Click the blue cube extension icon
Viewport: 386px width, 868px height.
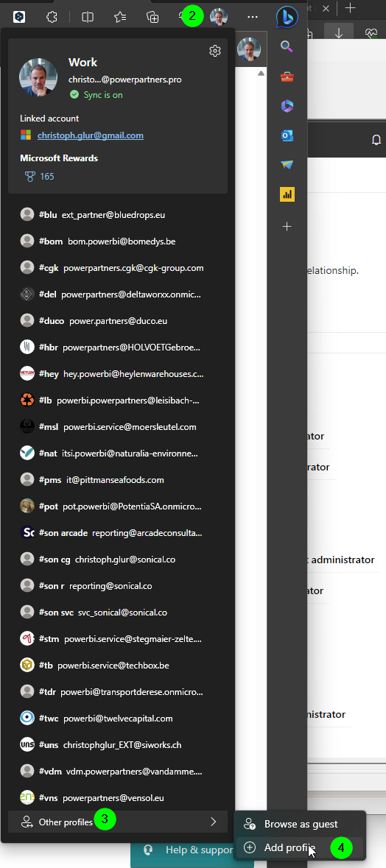(x=19, y=17)
